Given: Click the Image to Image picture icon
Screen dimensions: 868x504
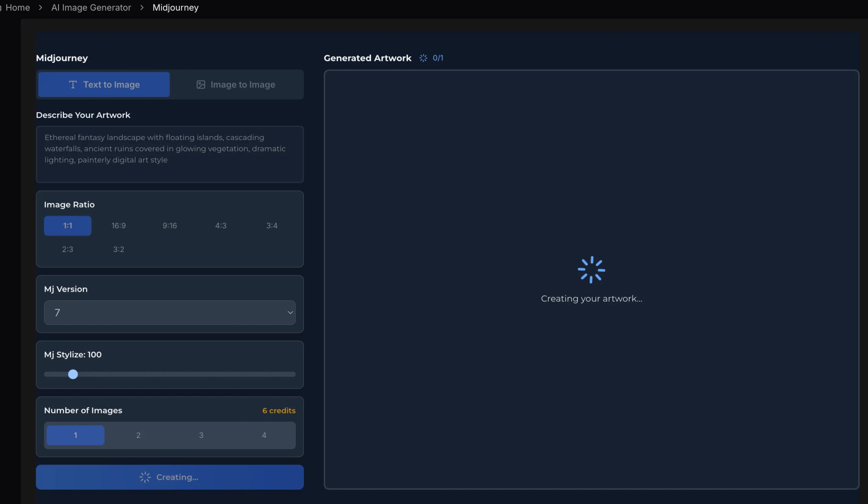Looking at the screenshot, I should (201, 85).
